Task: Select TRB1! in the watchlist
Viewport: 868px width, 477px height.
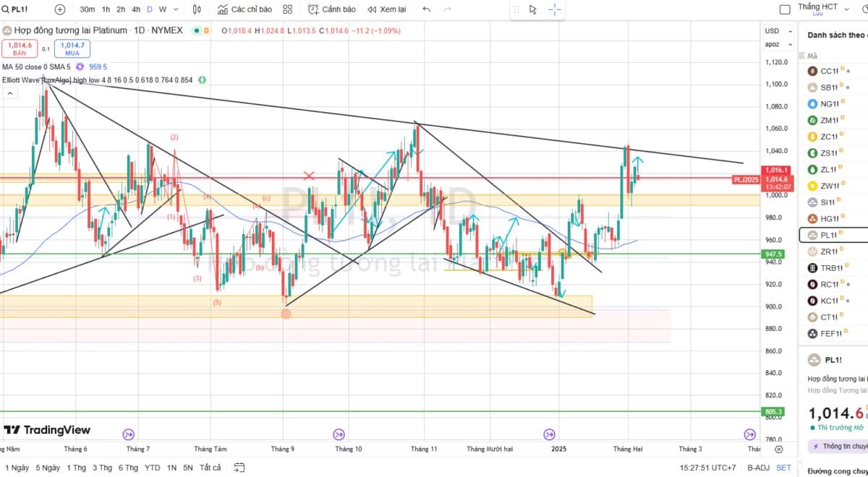Action: 833,267
